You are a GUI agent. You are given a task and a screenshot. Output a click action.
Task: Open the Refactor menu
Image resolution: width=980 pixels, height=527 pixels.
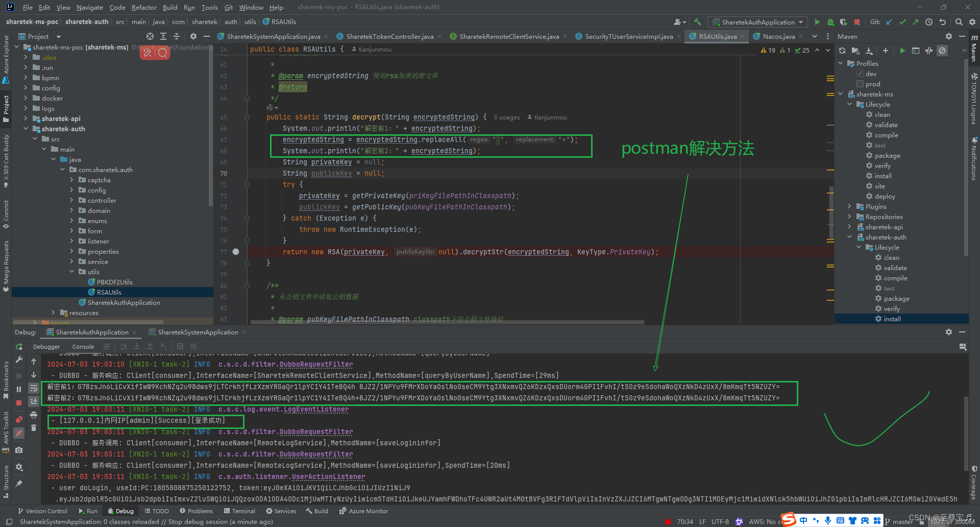(x=144, y=7)
